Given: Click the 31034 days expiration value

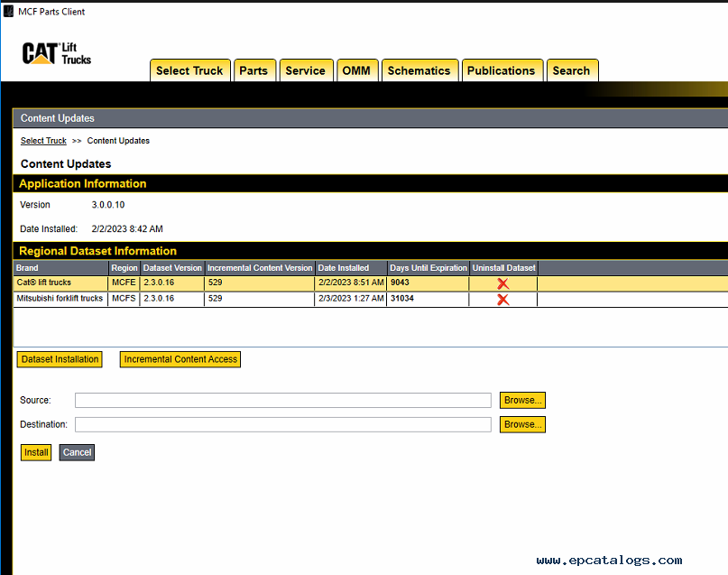Looking at the screenshot, I should [x=402, y=299].
